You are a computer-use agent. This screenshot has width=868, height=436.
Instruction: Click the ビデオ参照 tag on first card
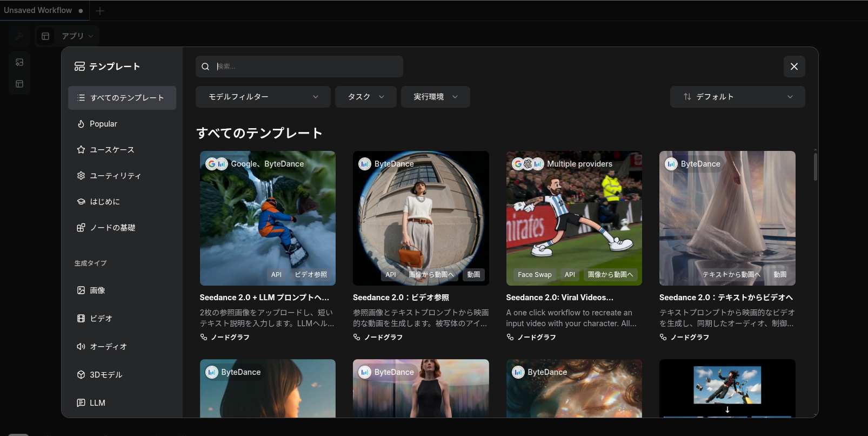pos(311,275)
